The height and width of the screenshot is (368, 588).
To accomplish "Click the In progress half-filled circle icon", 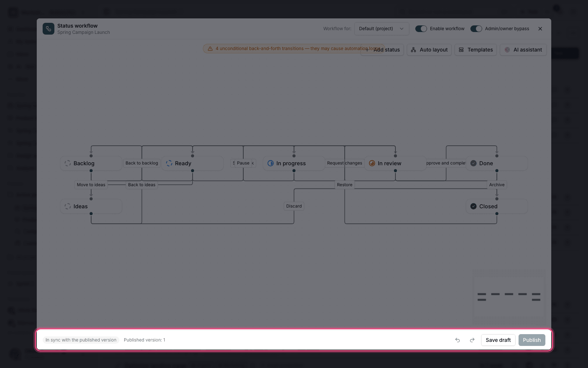I will tap(270, 163).
